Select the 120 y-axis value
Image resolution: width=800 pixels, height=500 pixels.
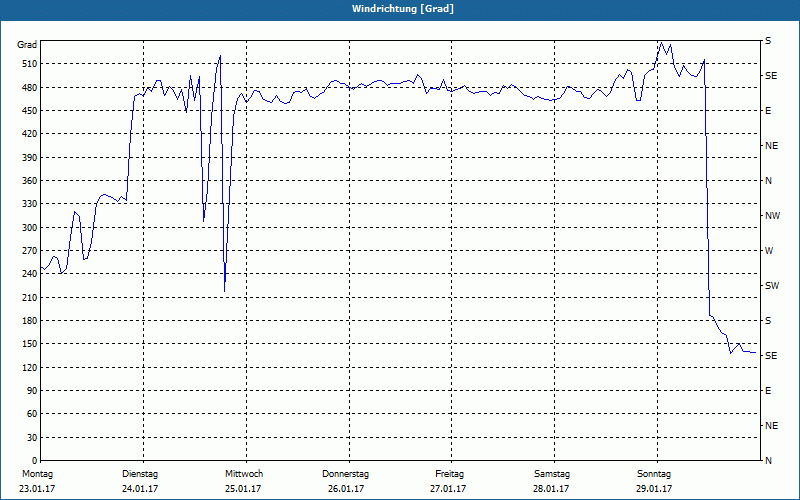30,367
